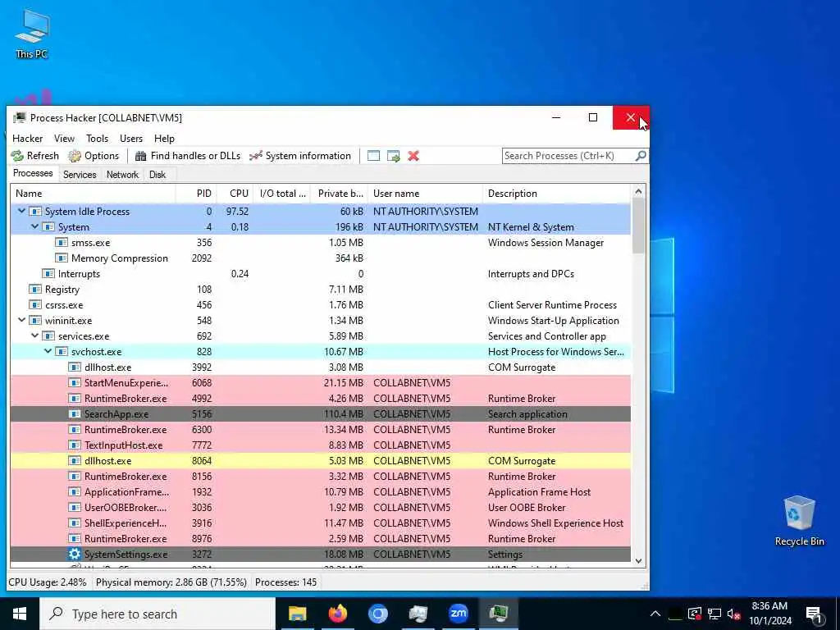
Task: Select the SearchApp.exe process row
Action: pos(321,414)
